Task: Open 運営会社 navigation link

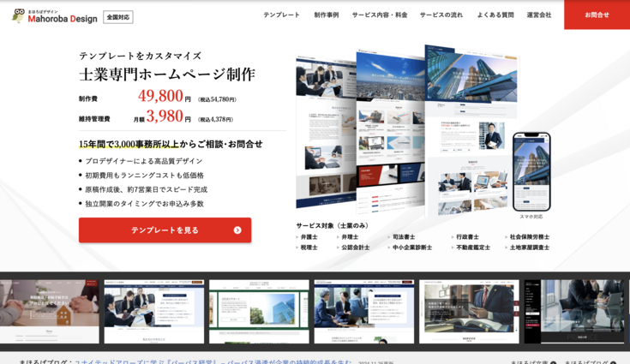Action: 539,15
